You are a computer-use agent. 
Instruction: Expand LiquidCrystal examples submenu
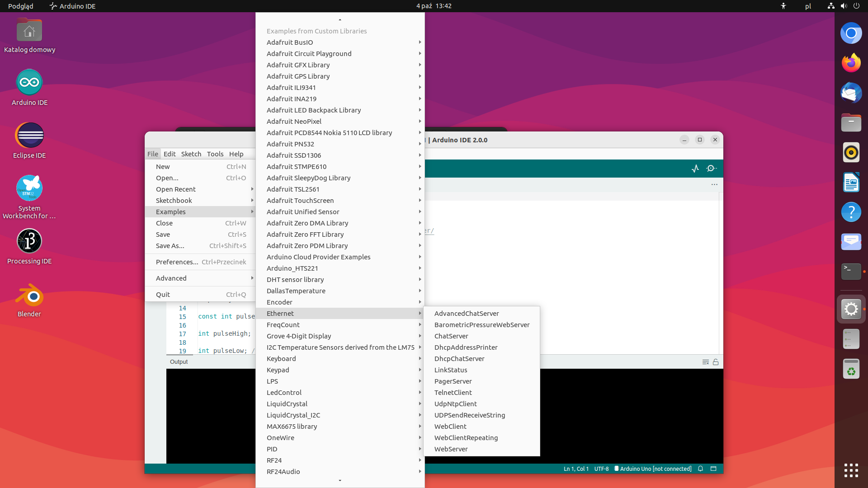pyautogui.click(x=340, y=404)
